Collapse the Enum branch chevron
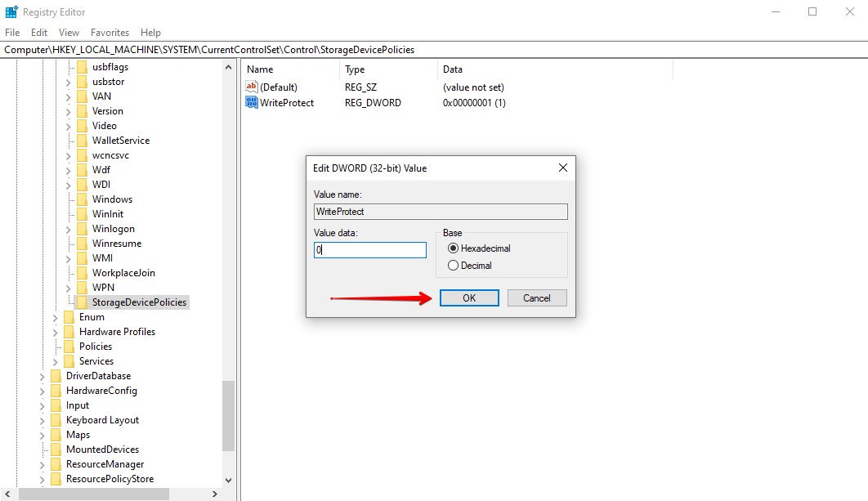The height and width of the screenshot is (501, 868). [54, 316]
